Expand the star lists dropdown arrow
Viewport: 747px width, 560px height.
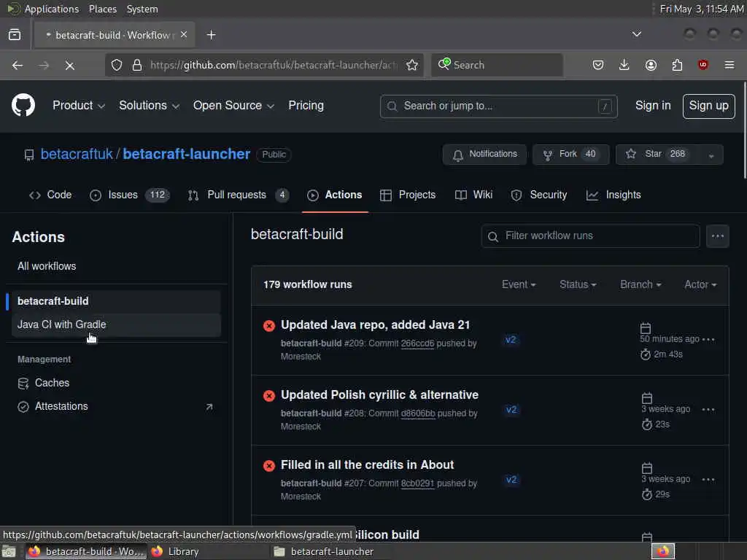pos(711,155)
